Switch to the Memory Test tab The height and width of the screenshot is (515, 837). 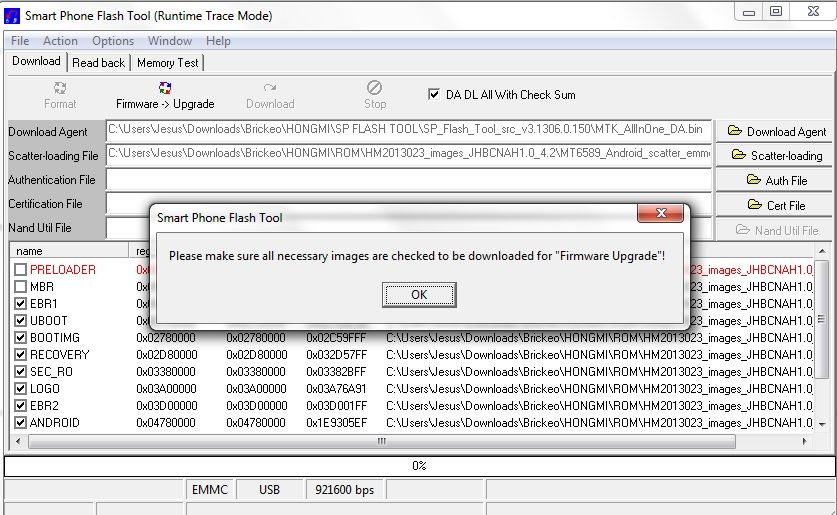[x=168, y=62]
